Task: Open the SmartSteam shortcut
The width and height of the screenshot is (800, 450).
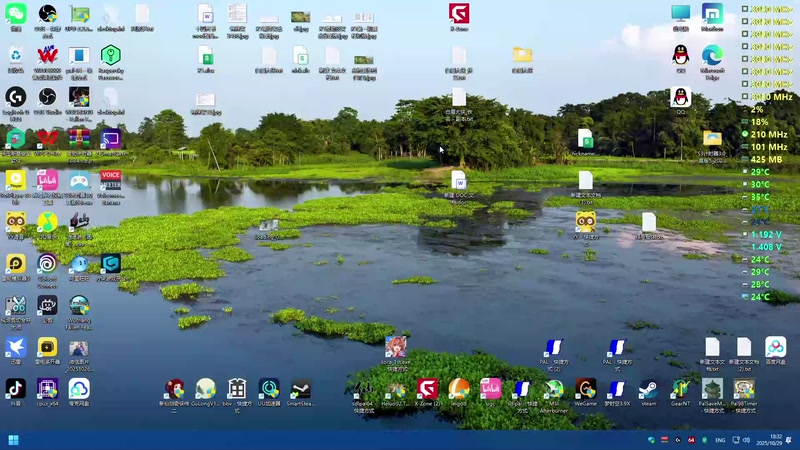Action: (x=301, y=390)
